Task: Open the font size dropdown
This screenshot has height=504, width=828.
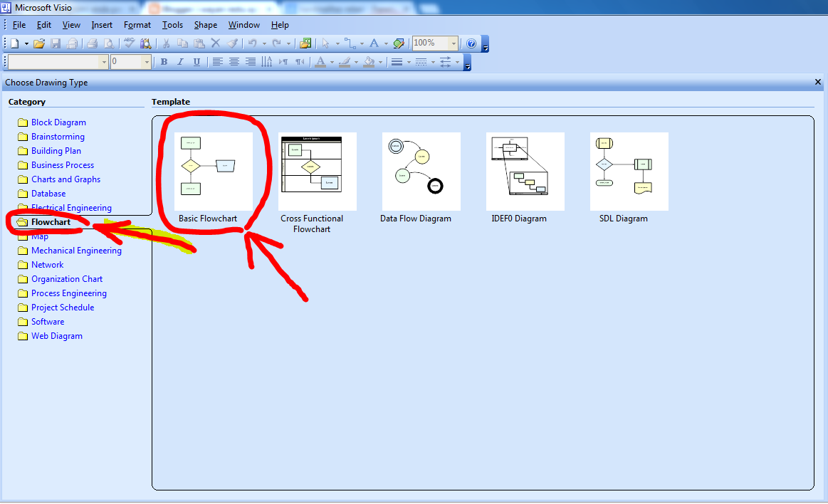Action: click(146, 62)
